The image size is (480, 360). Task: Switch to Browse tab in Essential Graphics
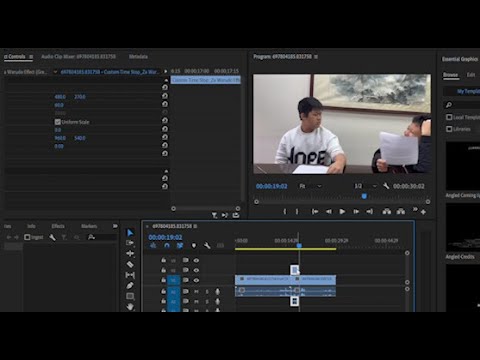click(x=450, y=75)
